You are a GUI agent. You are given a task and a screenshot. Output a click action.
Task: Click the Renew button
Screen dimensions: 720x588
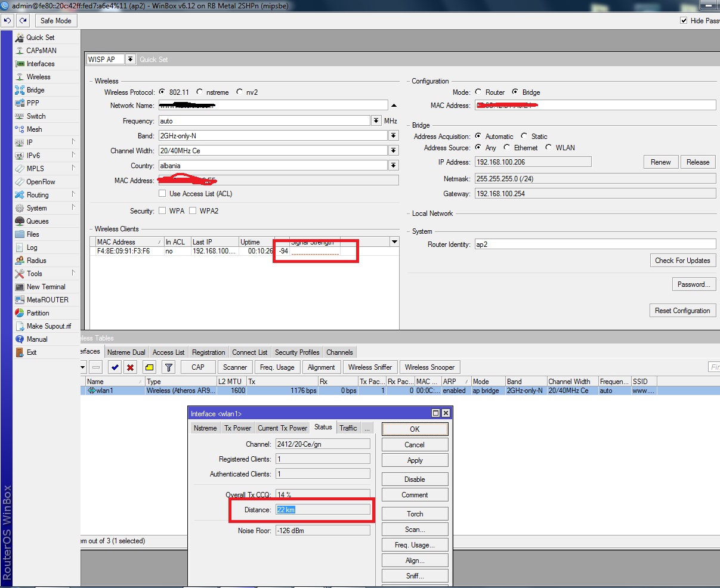[661, 162]
